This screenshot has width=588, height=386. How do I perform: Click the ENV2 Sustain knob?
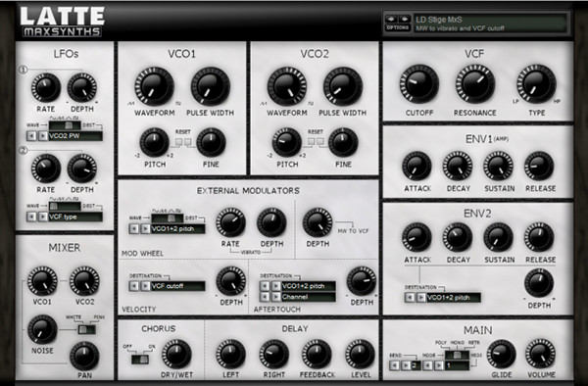[498, 237]
